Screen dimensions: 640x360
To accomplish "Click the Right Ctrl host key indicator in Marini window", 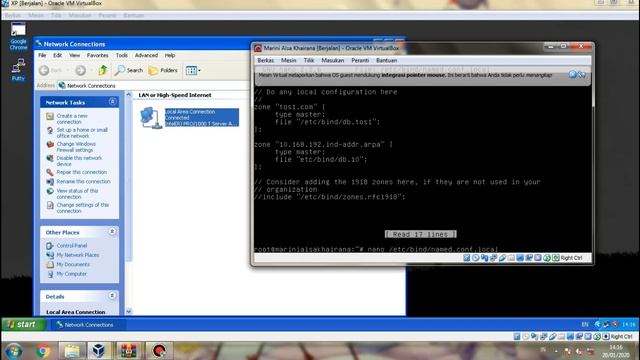I will click(571, 258).
